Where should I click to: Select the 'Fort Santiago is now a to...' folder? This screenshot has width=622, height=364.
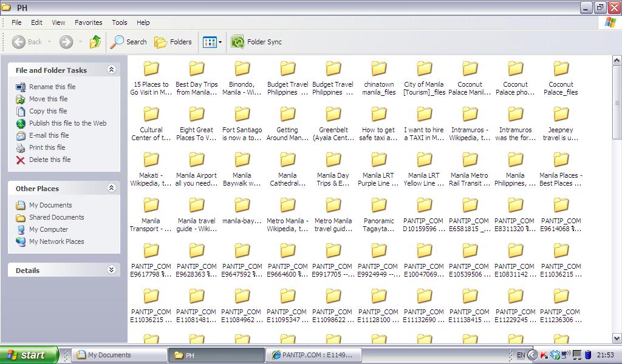tap(242, 124)
